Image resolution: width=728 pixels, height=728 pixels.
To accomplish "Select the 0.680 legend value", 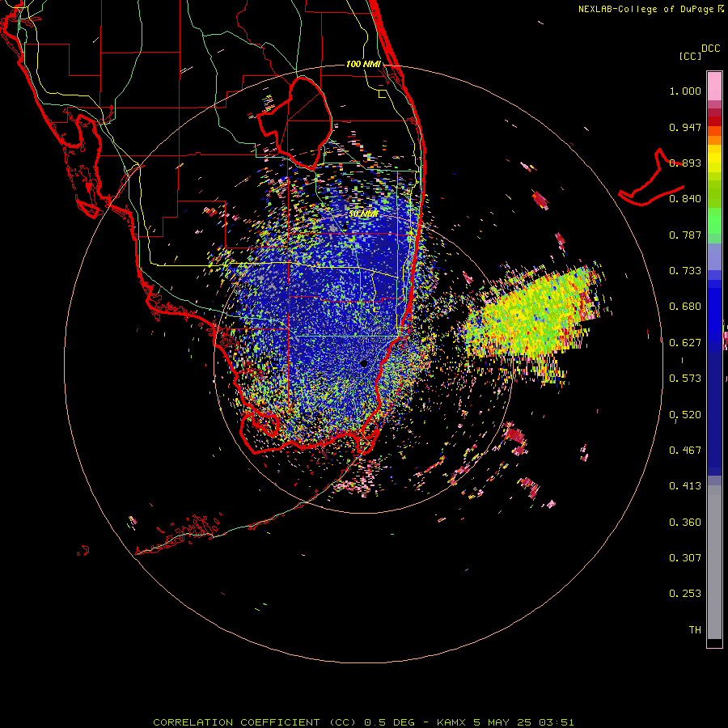I will [685, 307].
